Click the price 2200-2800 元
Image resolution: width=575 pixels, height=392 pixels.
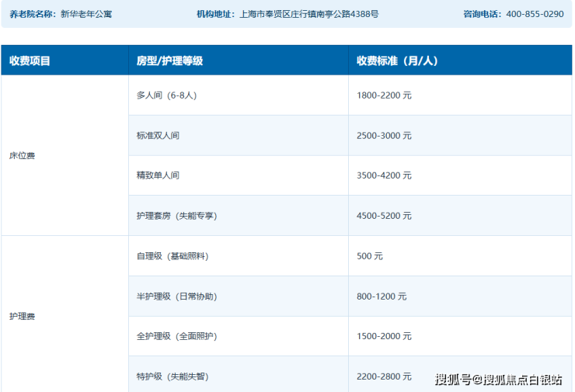[x=384, y=376]
